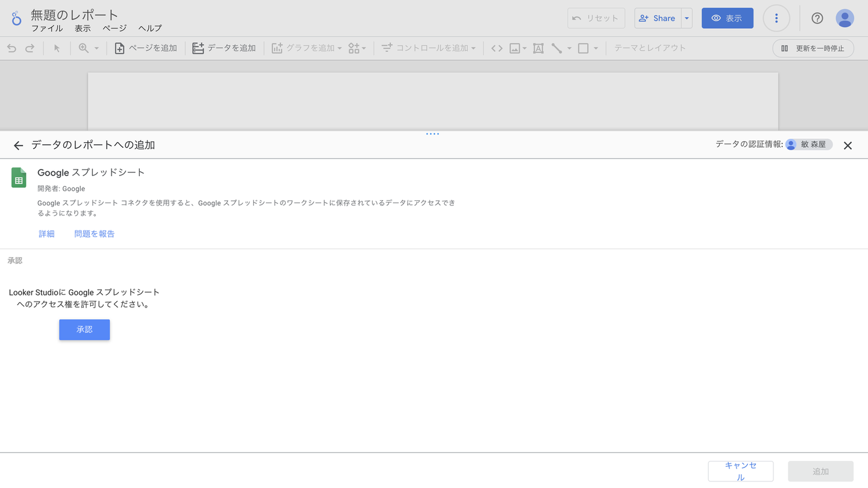Expand the line type dropdown arrow
This screenshot has width=868, height=488.
(x=569, y=48)
